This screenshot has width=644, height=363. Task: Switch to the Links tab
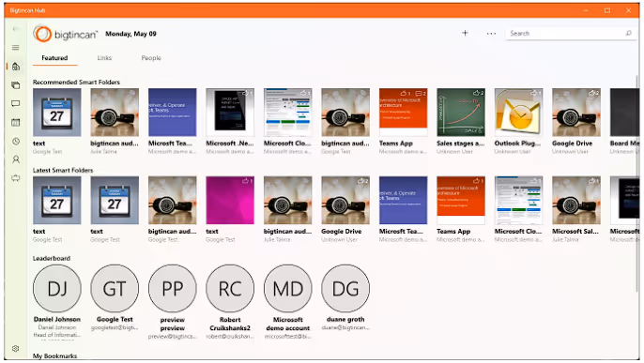pos(104,58)
